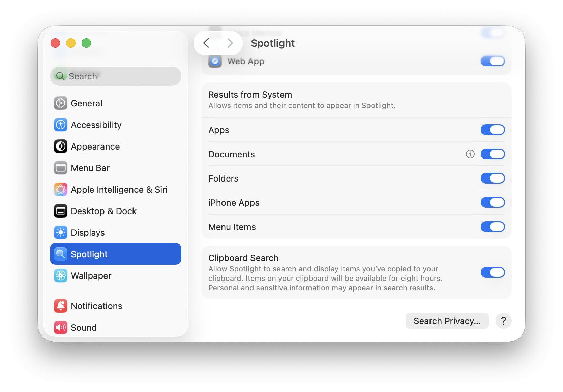Viewport: 563px width, 392px height.
Task: Open General settings pane
Action: pos(116,103)
